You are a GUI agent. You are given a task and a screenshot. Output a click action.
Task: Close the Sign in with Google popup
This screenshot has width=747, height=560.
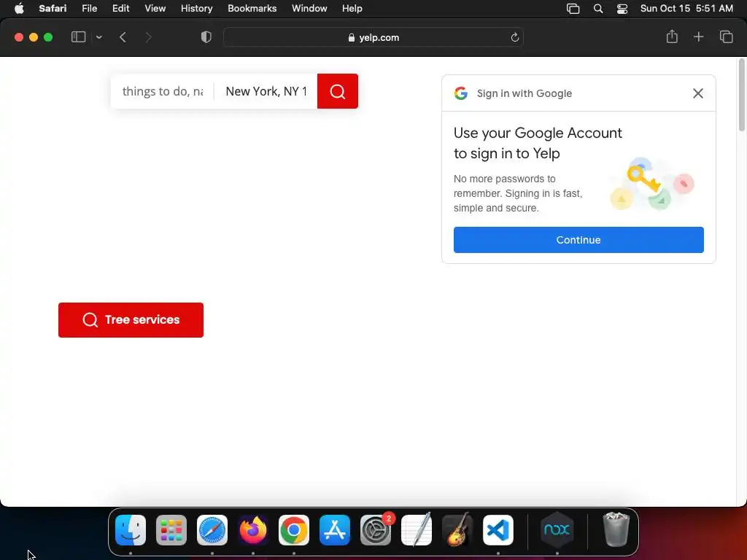tap(698, 93)
